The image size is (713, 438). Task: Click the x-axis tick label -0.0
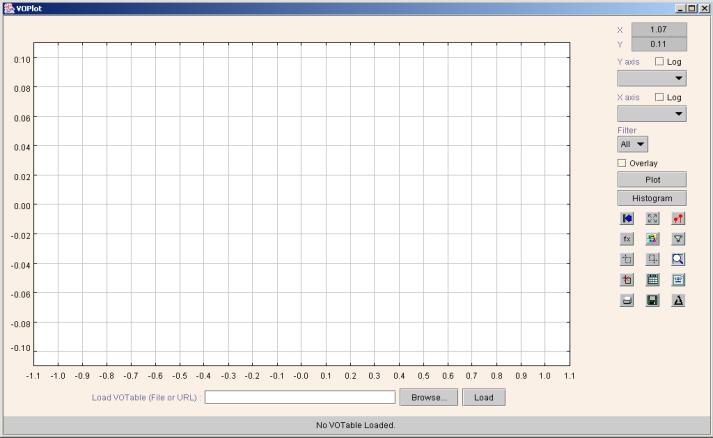tap(301, 376)
